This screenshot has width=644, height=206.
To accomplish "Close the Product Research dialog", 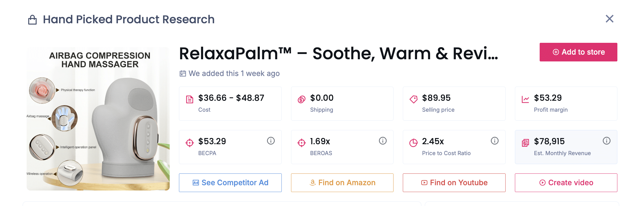I will (x=609, y=19).
